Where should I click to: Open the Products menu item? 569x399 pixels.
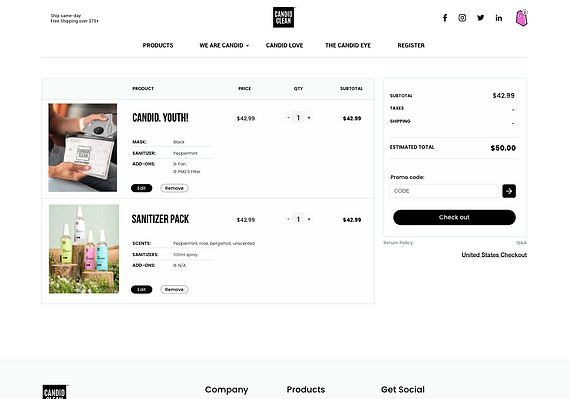coord(158,45)
